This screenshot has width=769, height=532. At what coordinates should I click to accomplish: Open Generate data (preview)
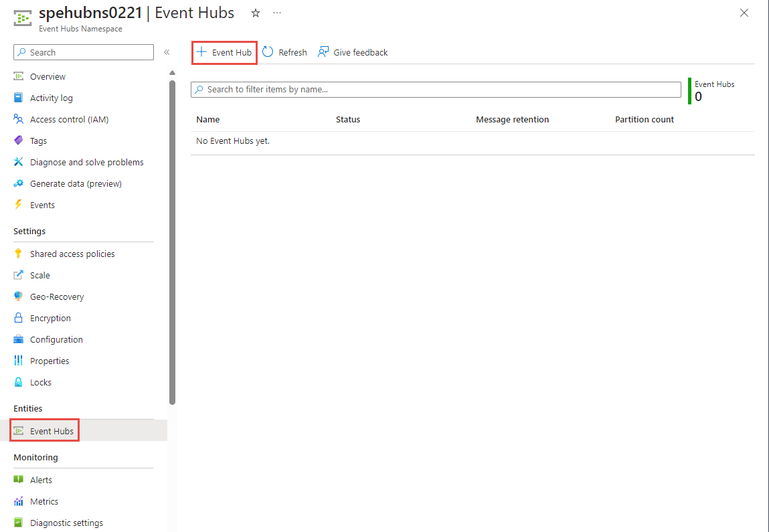point(76,184)
